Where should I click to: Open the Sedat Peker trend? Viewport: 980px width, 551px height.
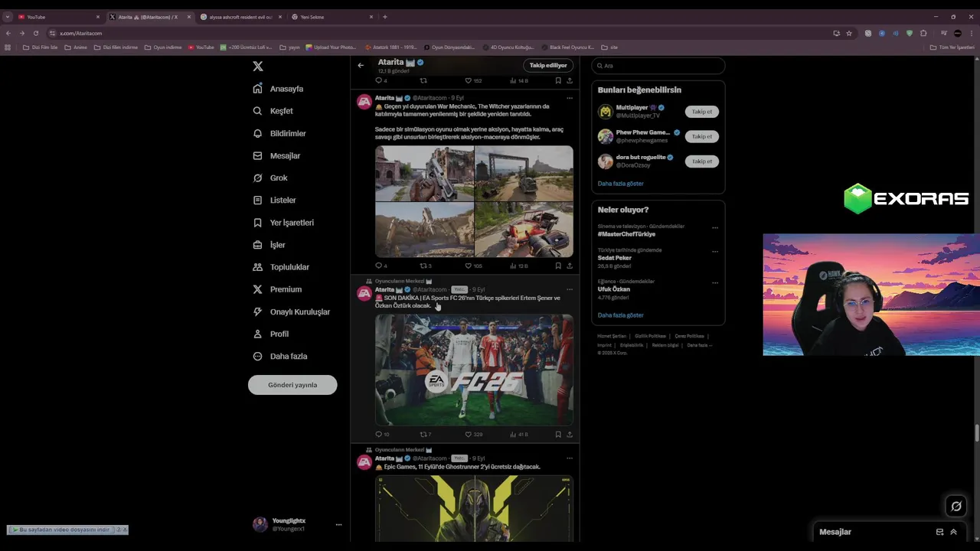(x=614, y=258)
